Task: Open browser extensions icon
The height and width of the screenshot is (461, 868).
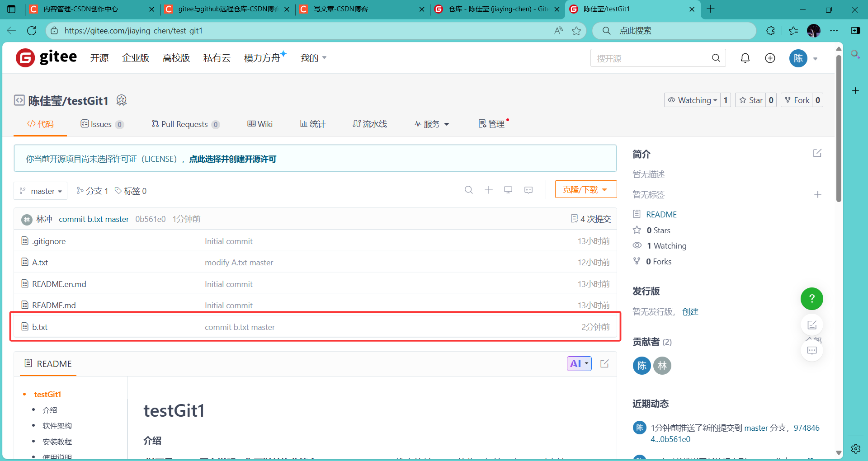Action: (771, 31)
